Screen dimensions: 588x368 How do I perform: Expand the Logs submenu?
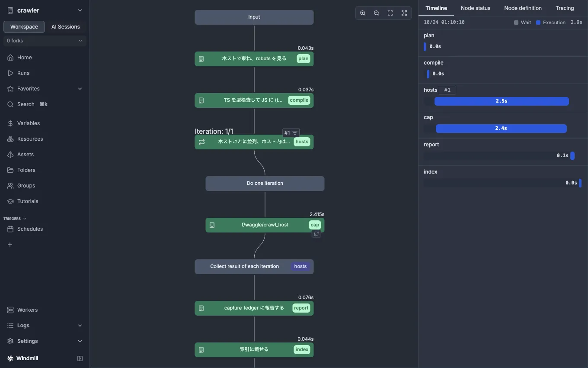[x=45, y=326]
